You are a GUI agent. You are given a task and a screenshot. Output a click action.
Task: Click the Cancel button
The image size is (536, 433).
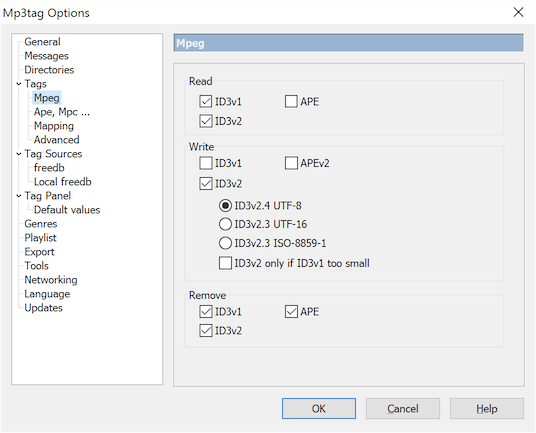tap(403, 408)
